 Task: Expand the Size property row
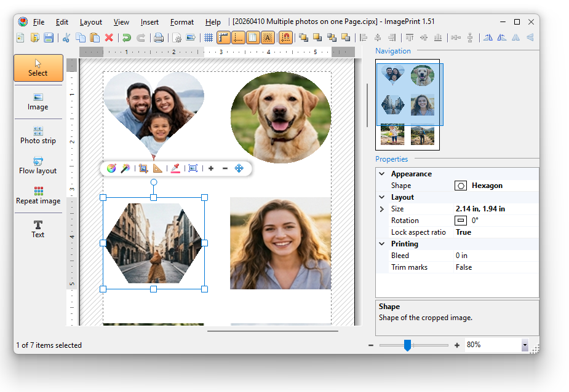(x=383, y=208)
